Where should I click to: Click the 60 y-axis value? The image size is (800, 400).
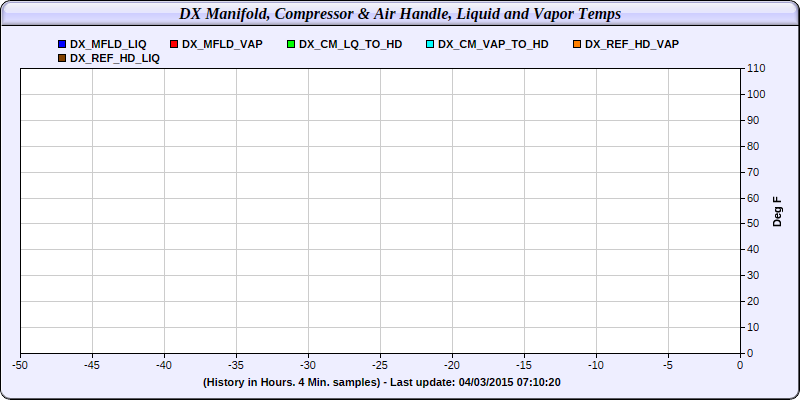754,198
